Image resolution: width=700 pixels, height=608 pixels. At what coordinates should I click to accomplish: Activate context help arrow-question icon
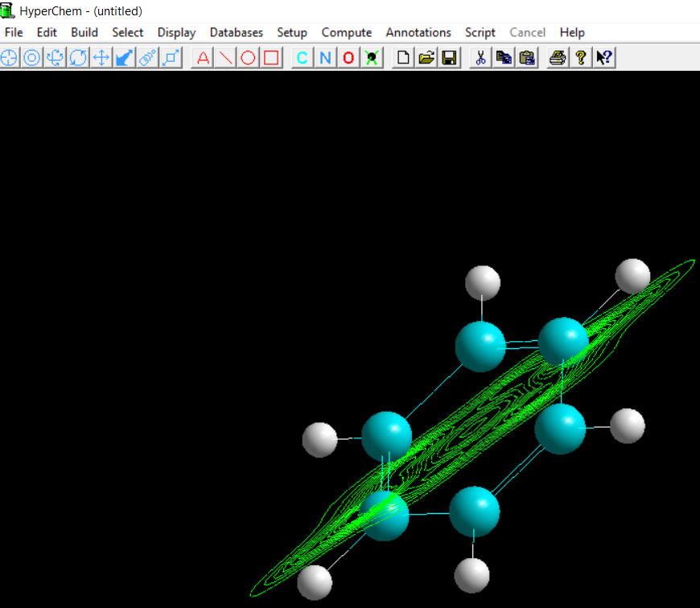[604, 58]
